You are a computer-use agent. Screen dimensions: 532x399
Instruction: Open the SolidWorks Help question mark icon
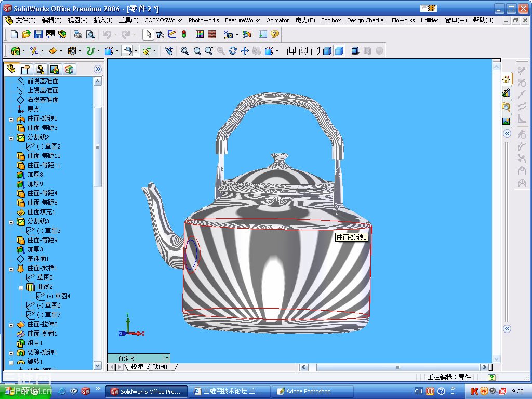(x=275, y=34)
